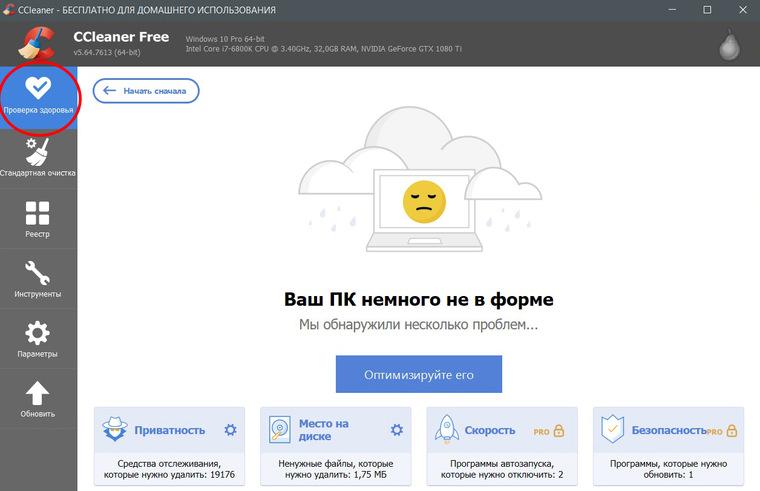The image size is (760, 491).
Task: Click the Приватность spy hat icon
Action: [x=115, y=429]
